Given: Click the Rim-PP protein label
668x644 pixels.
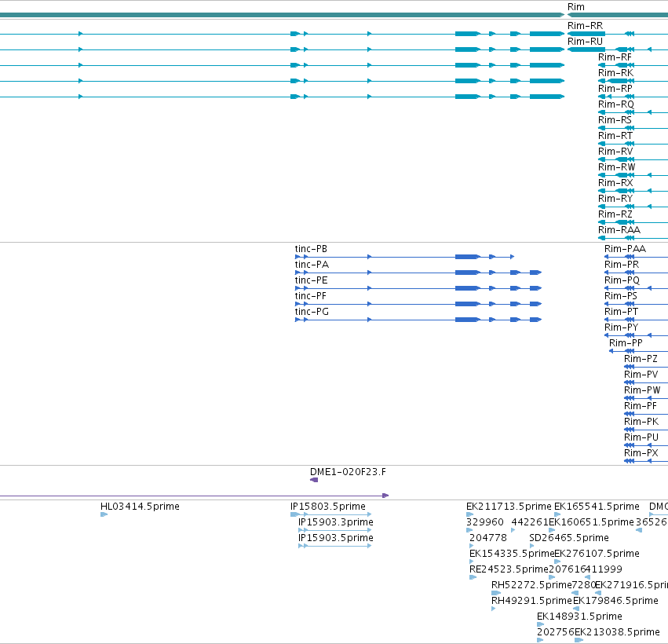Looking at the screenshot, I should 626,343.
